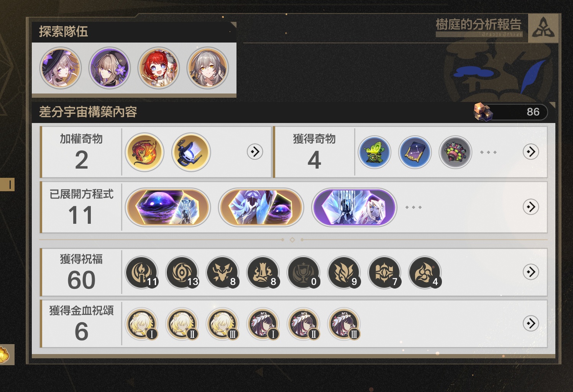
Task: Select the witch-hat character portrait
Action: 61,68
